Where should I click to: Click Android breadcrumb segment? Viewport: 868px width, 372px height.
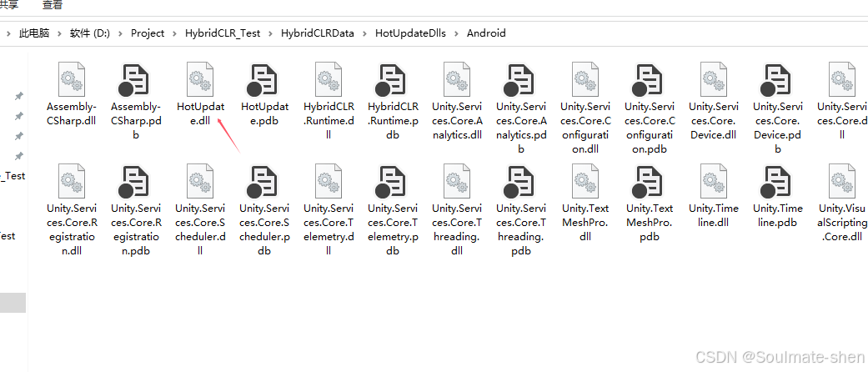pyautogui.click(x=486, y=33)
